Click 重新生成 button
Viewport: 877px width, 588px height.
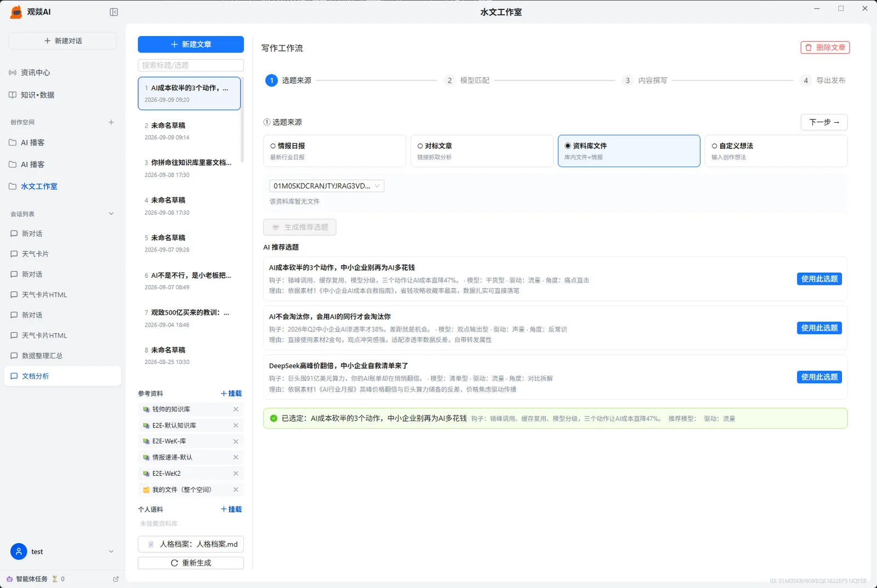click(191, 563)
